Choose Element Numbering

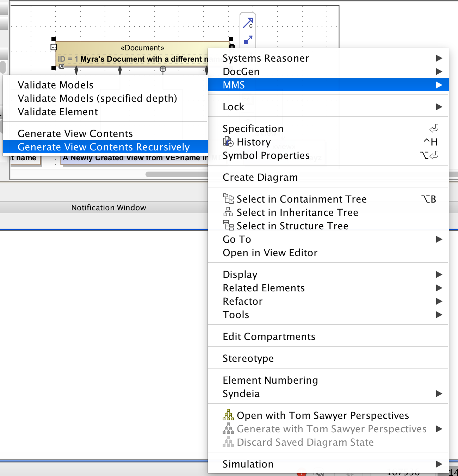[x=328, y=380]
